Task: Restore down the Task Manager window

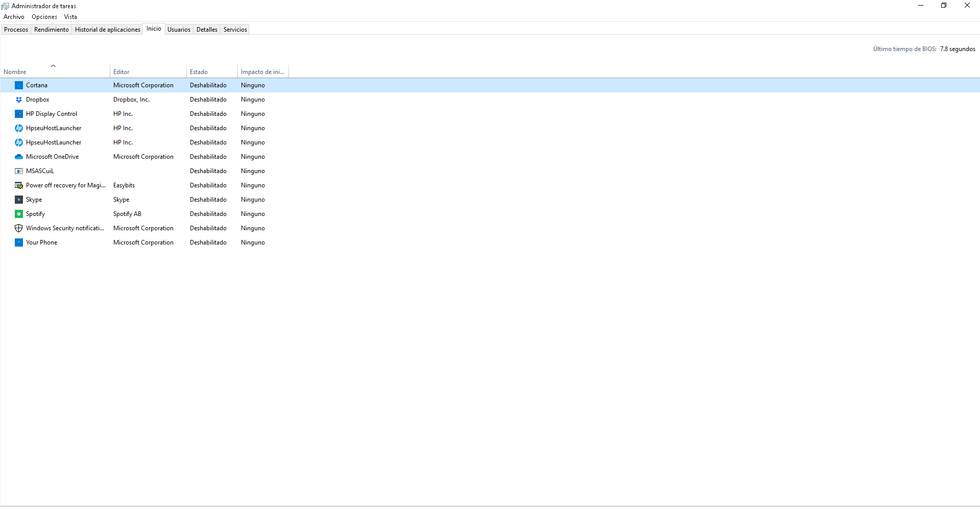Action: coord(944,6)
